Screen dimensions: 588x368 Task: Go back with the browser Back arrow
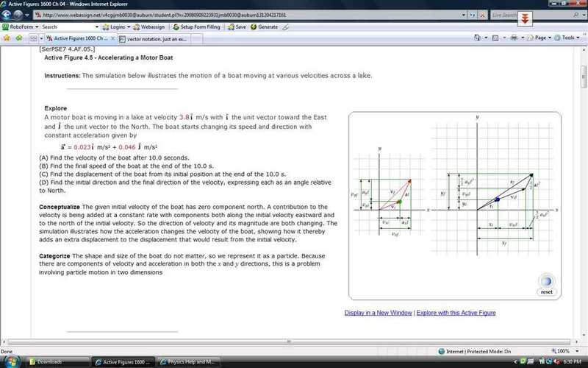[7, 15]
